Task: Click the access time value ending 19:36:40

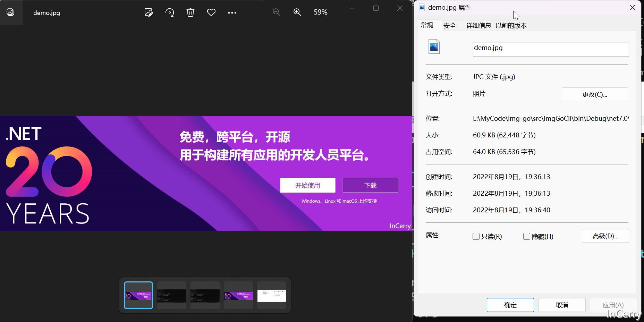Action: click(511, 210)
